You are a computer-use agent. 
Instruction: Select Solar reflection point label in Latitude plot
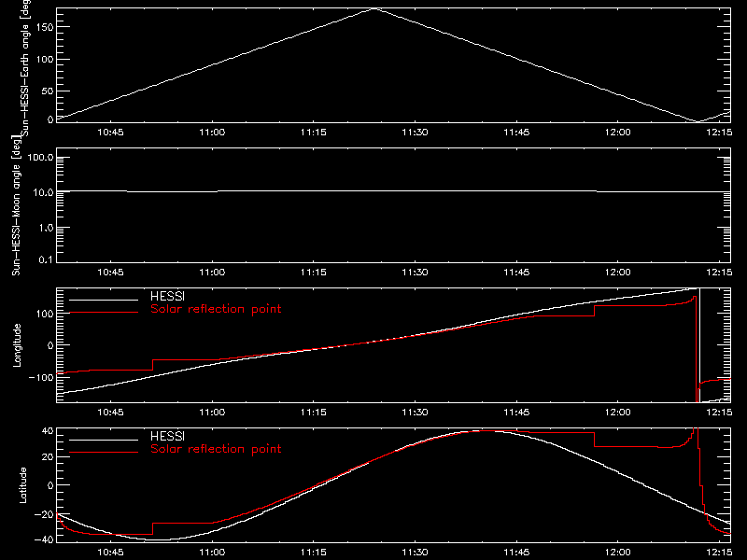[x=216, y=449]
